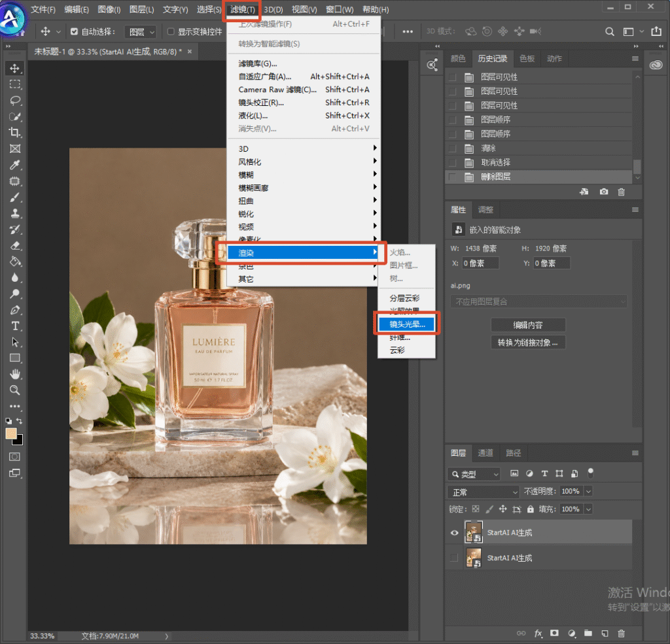
Task: Select the Paint Bucket tool
Action: click(x=15, y=262)
